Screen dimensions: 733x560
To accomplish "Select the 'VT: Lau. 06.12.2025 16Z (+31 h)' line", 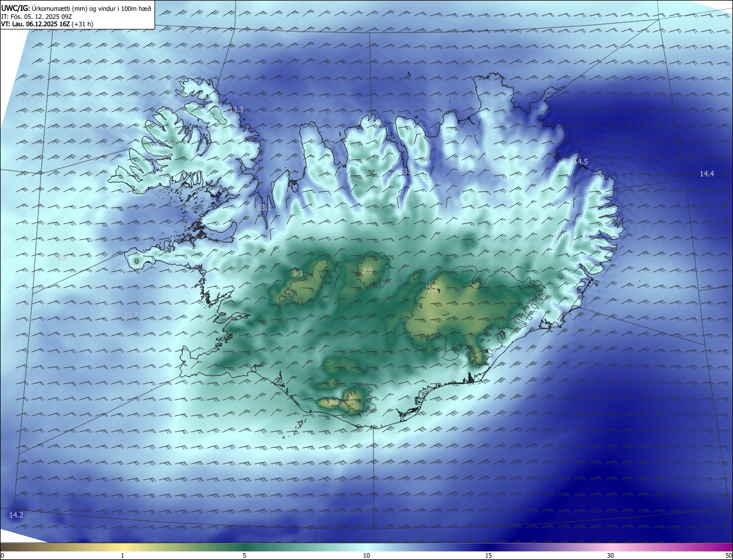I will pyautogui.click(x=47, y=24).
